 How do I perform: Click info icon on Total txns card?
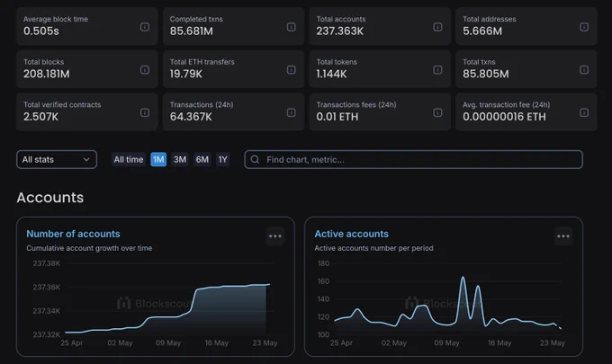tap(584, 70)
